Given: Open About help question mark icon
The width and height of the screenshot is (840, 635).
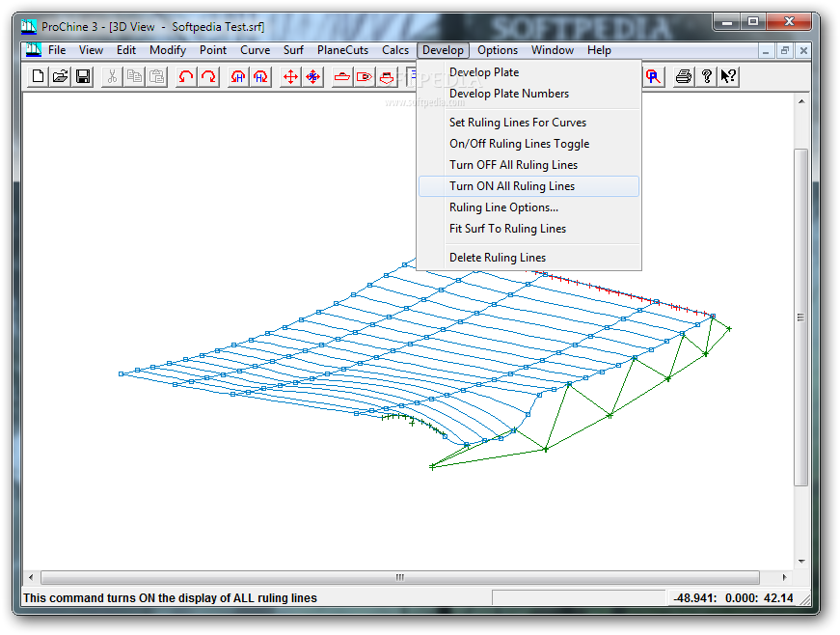Looking at the screenshot, I should point(706,76).
